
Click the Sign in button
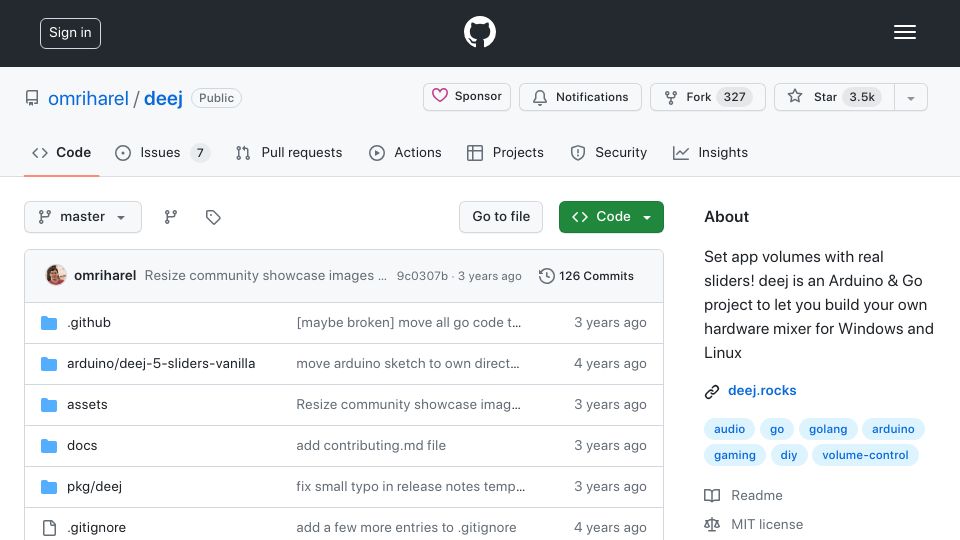(70, 33)
